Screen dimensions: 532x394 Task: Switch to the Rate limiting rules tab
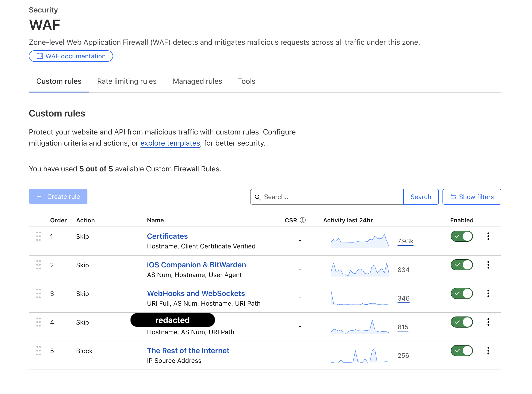[x=127, y=81]
